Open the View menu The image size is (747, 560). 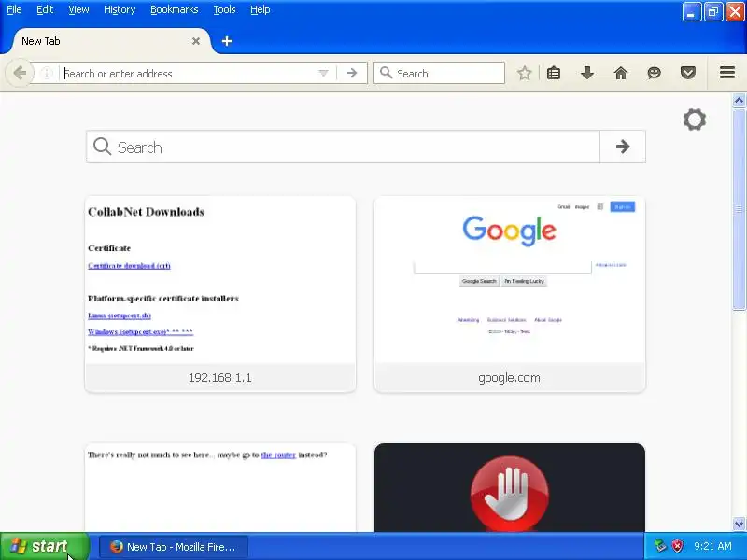(78, 9)
